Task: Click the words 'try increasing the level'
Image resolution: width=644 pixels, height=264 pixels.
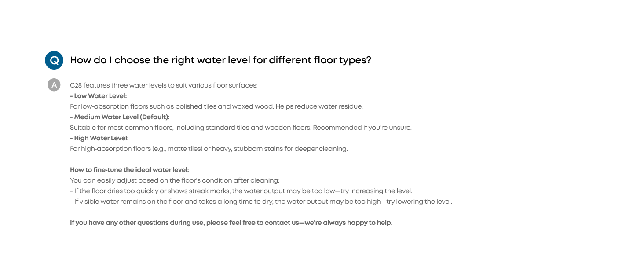Action: pyautogui.click(x=377, y=191)
